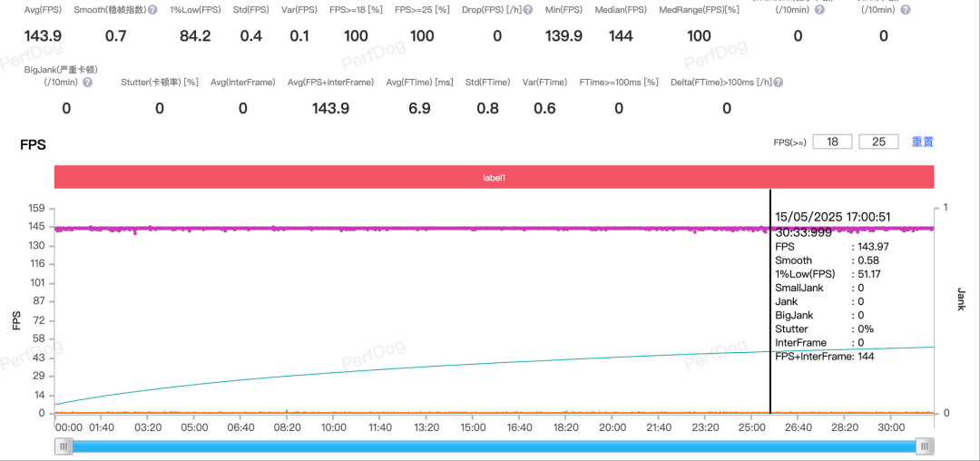980x461 pixels.
Task: Click help icon beside BigJank (/10min)
Action: click(x=87, y=83)
